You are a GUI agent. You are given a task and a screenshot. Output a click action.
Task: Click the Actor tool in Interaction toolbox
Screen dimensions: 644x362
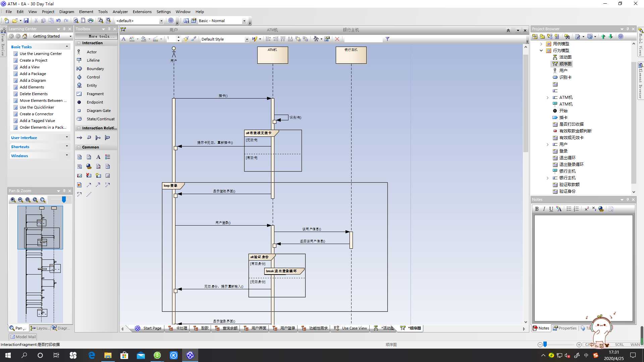point(92,52)
